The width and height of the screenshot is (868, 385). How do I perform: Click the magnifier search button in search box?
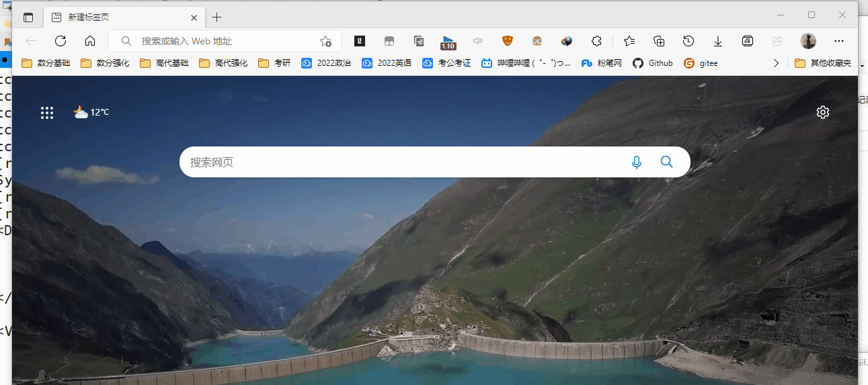666,162
